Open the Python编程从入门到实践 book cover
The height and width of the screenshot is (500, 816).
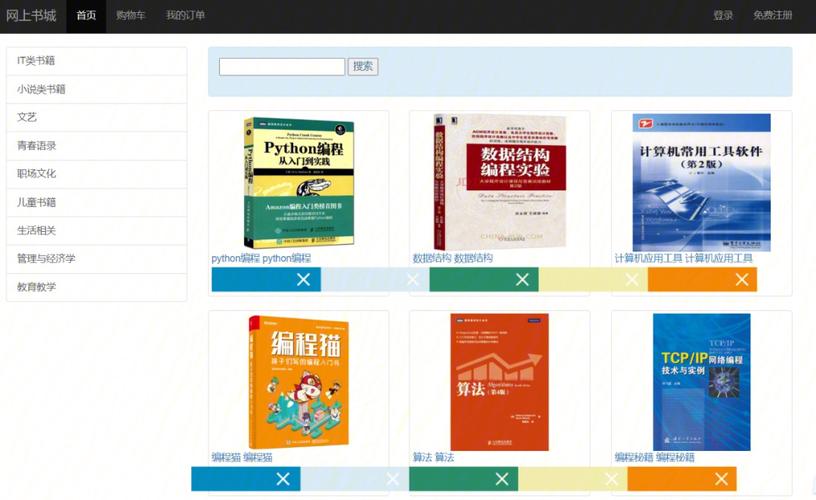[299, 183]
